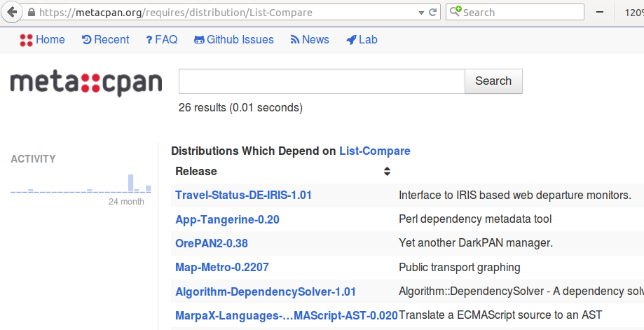644x330 pixels.
Task: Open the OrePAN2-0.38 release link
Action: click(211, 243)
